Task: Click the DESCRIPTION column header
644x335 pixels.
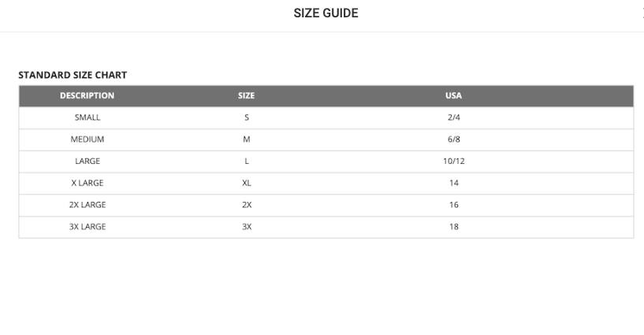Action: [87, 96]
